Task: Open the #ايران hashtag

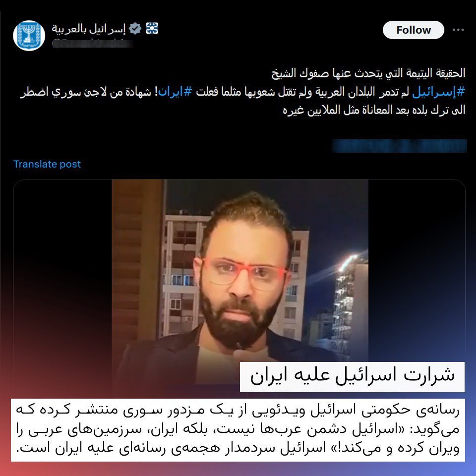Action: pyautogui.click(x=175, y=92)
